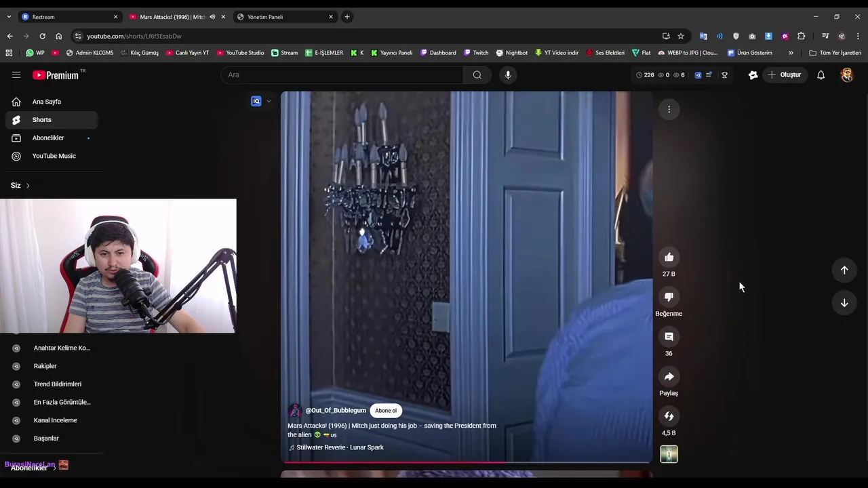
Task: Mute the Mars Attacks tab audio
Action: click(212, 17)
